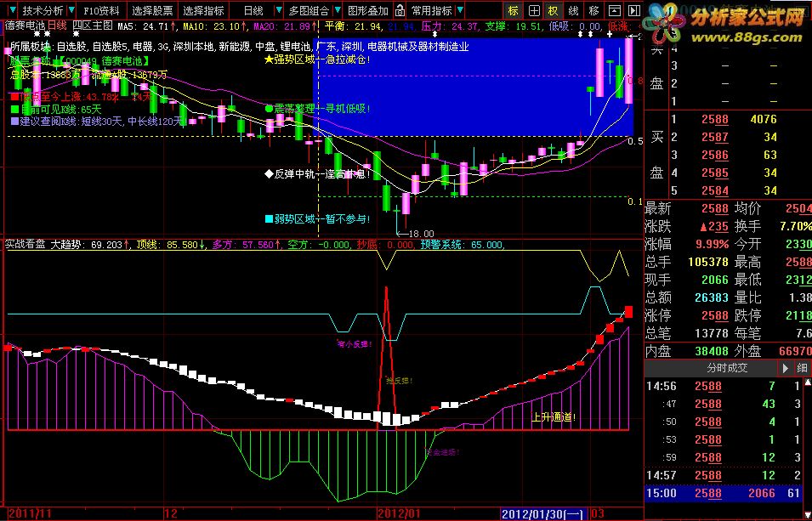The width and height of the screenshot is (812, 521).
Task: Click buy level 5 price 2584
Action: coord(714,190)
